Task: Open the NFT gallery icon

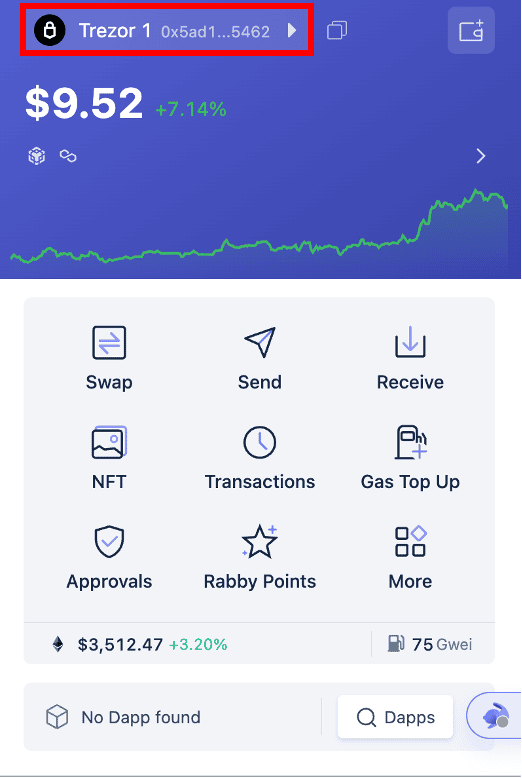Action: [x=109, y=442]
